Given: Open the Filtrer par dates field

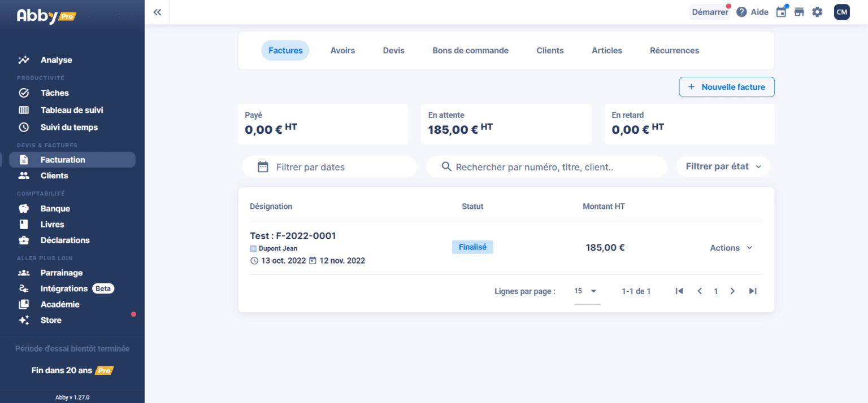Looking at the screenshot, I should [329, 167].
